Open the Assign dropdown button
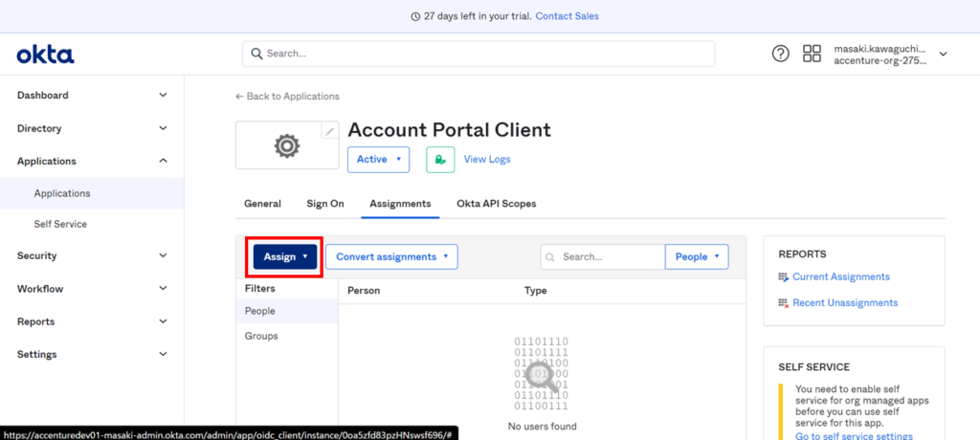Screen dimensions: 980x440 (x=284, y=256)
